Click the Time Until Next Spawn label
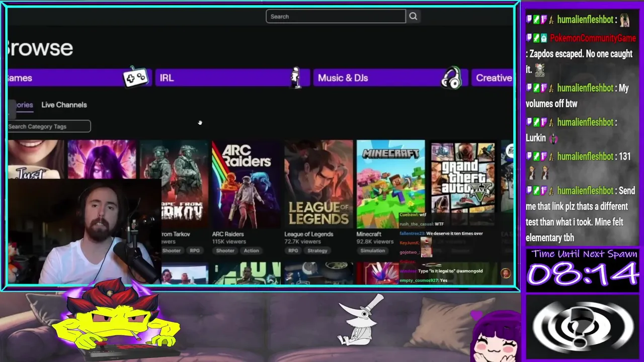This screenshot has height=362, width=644. tap(584, 254)
